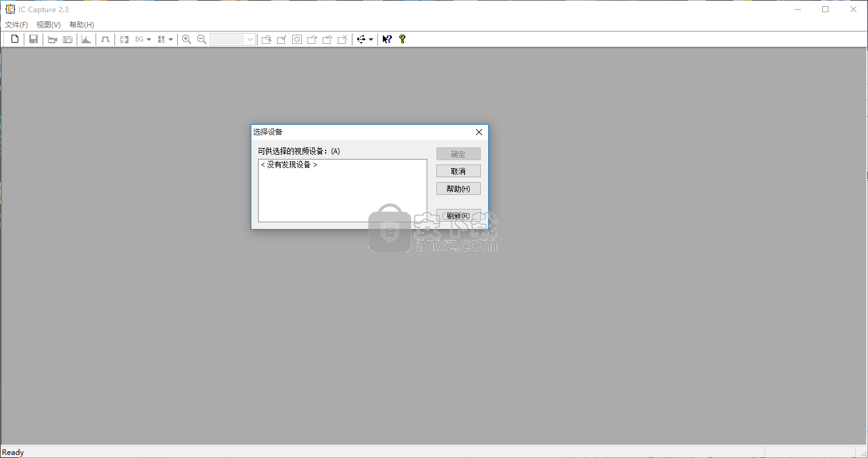Screen dimensions: 868x458
Task: Open the BG dropdown in toolbar
Action: (143, 39)
